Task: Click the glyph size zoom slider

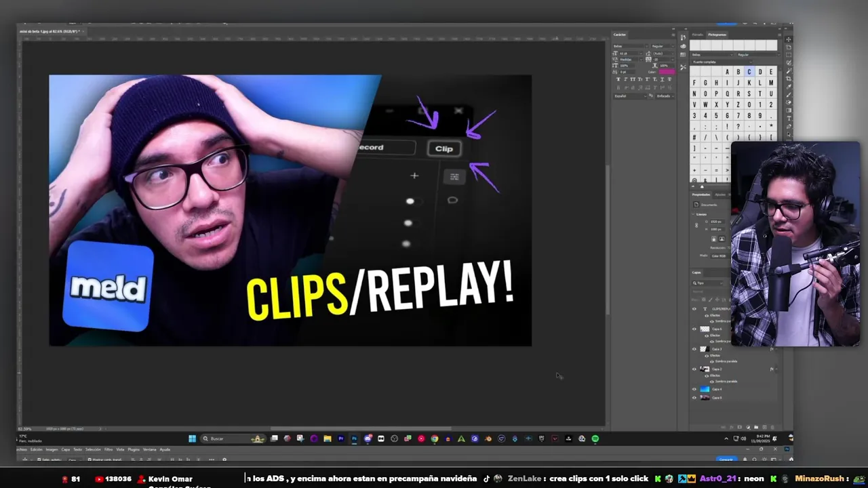Action: point(702,187)
